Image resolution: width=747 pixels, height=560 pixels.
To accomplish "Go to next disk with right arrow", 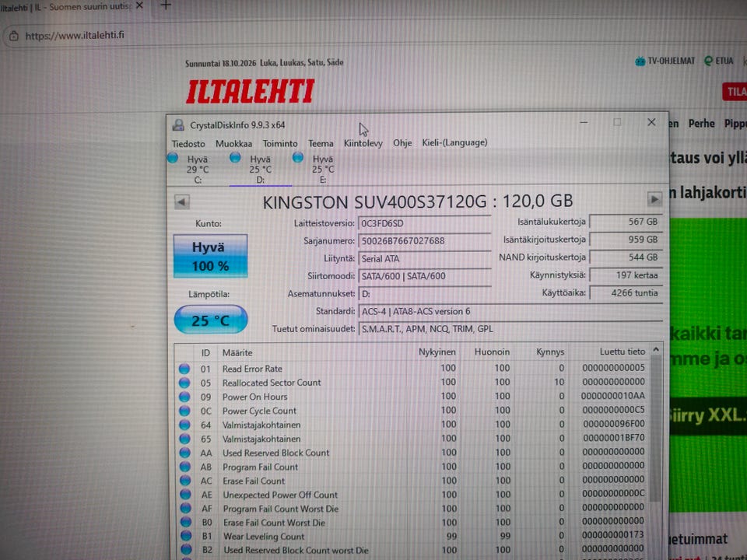I will coord(654,199).
